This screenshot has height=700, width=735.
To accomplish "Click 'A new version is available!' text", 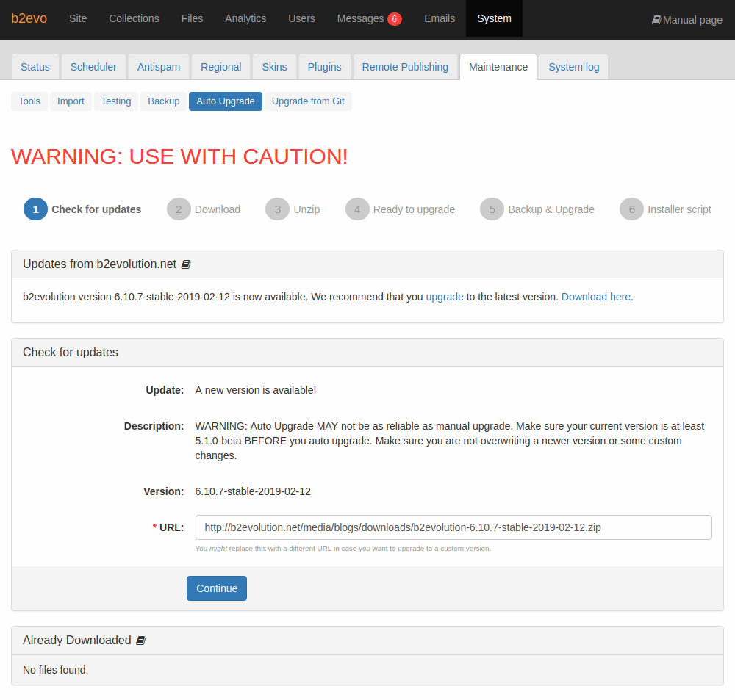I will (256, 390).
